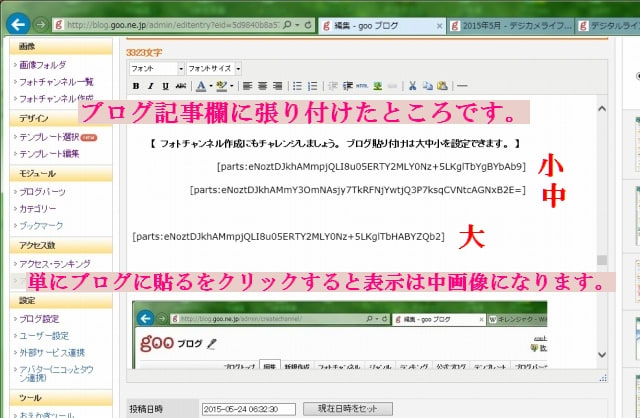This screenshot has height=418, width=640.
Task: Click the outdent icon
Action: click(x=333, y=86)
